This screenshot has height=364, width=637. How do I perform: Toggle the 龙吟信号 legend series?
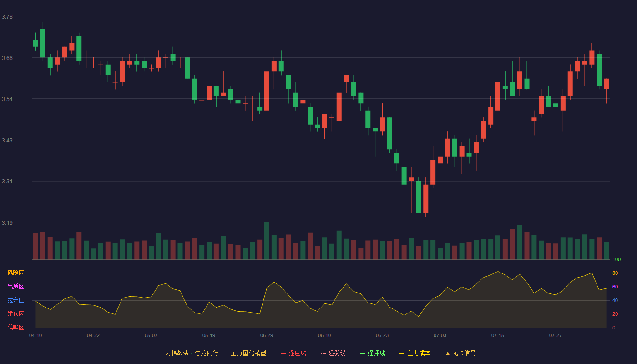pos(460,353)
